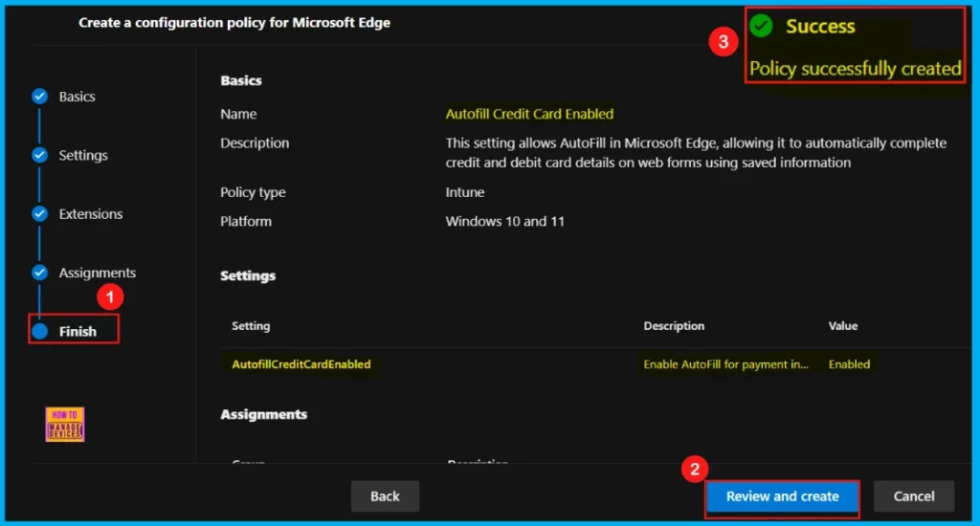Go to the Basics wizard step
This screenshot has width=980, height=526.
pyautogui.click(x=77, y=97)
